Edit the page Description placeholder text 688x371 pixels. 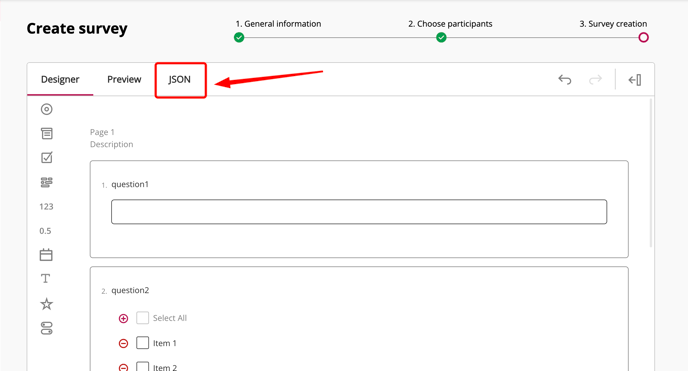click(111, 144)
